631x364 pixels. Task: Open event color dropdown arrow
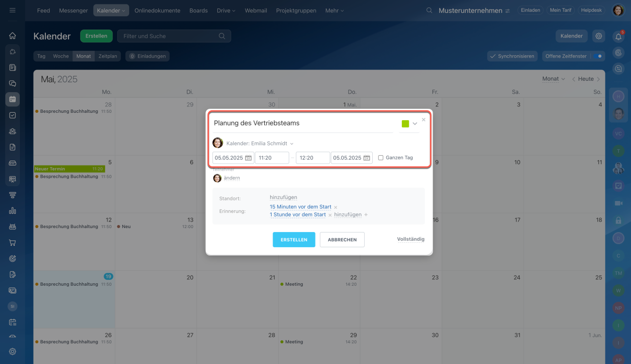pos(415,124)
